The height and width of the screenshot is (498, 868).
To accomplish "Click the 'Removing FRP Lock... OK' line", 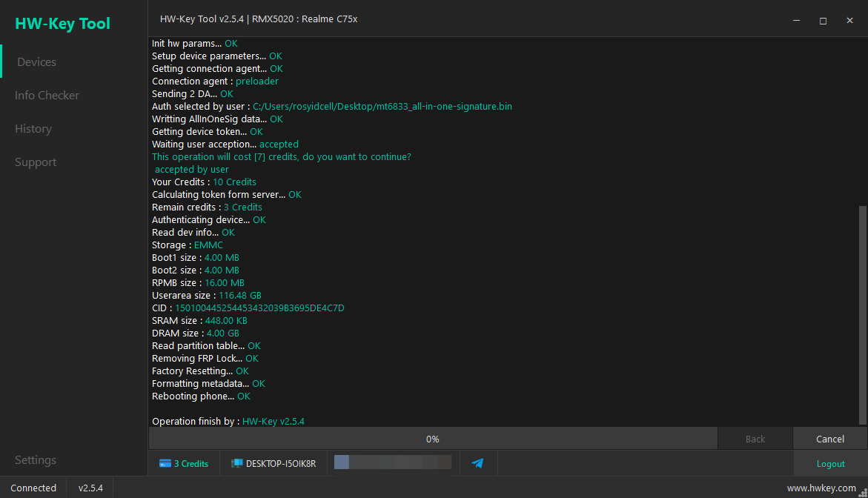I will point(205,359).
